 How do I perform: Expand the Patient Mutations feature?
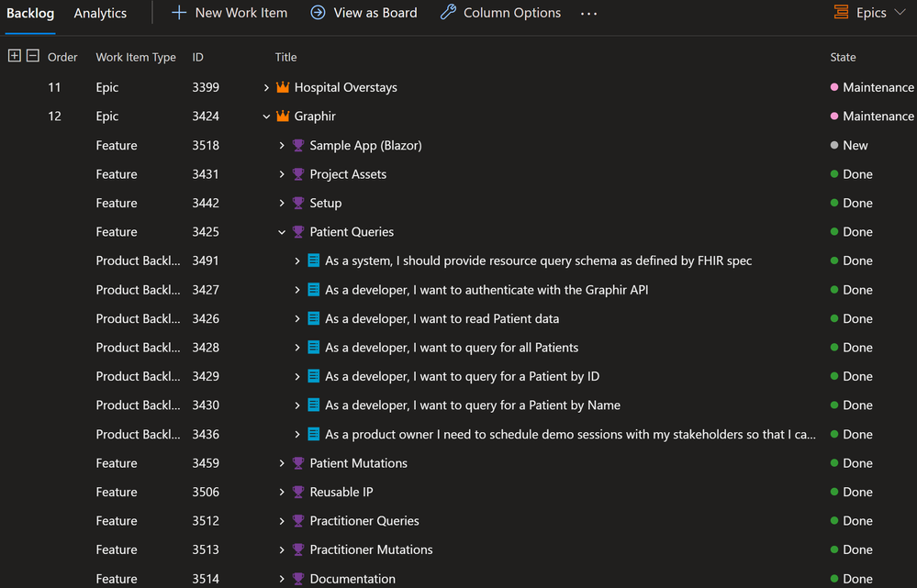click(x=281, y=463)
